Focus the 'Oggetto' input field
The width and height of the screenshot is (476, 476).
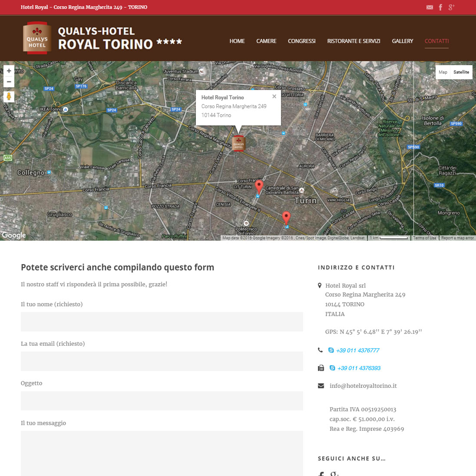[x=162, y=401]
